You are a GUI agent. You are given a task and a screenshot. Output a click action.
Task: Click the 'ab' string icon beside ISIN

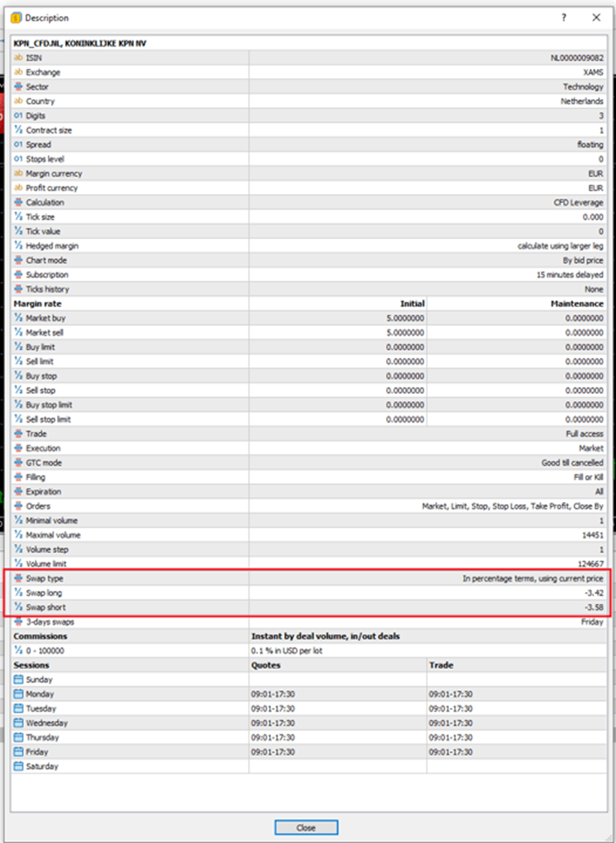click(x=16, y=58)
